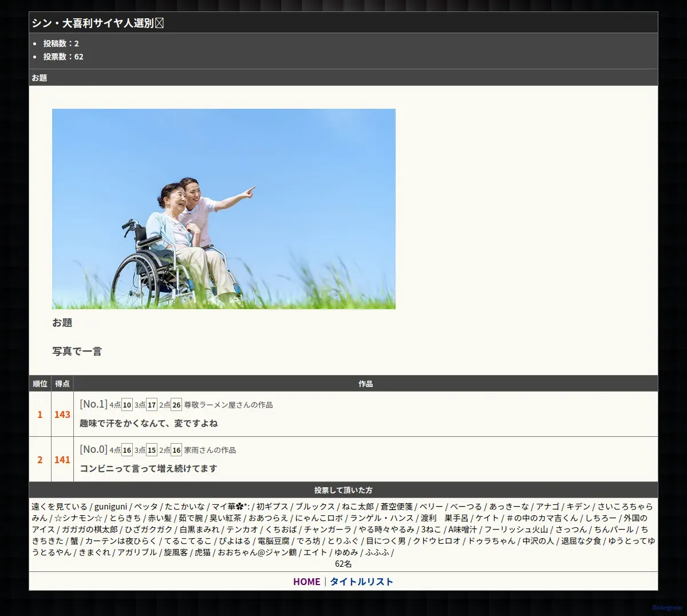Click the 2-point count box 26

(x=176, y=405)
